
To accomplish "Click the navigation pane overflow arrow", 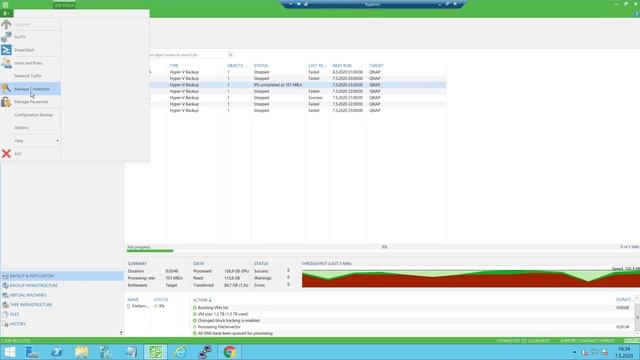I will tap(121, 333).
